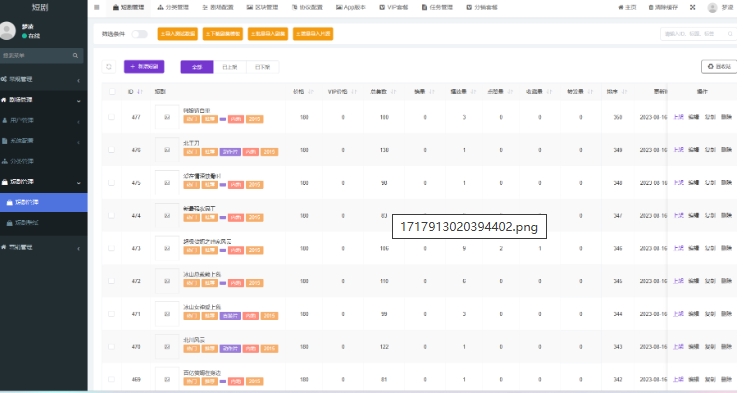Click the refresh icon left of purple add button
This screenshot has height=393, width=745.
point(109,67)
